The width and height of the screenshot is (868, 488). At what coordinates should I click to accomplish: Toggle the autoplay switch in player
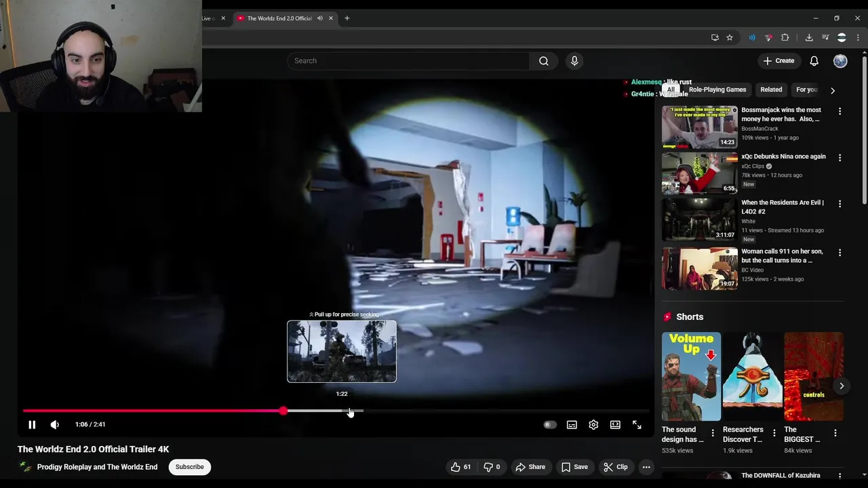[550, 425]
